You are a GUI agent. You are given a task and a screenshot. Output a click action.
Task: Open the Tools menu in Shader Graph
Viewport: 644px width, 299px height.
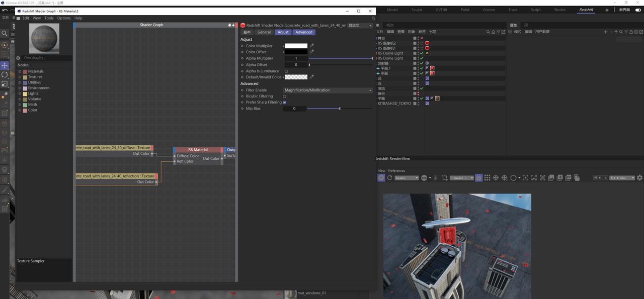pyautogui.click(x=49, y=18)
